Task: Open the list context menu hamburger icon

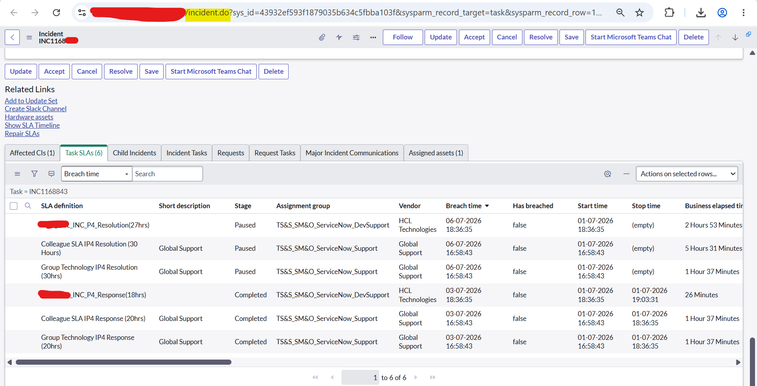Action: point(17,174)
